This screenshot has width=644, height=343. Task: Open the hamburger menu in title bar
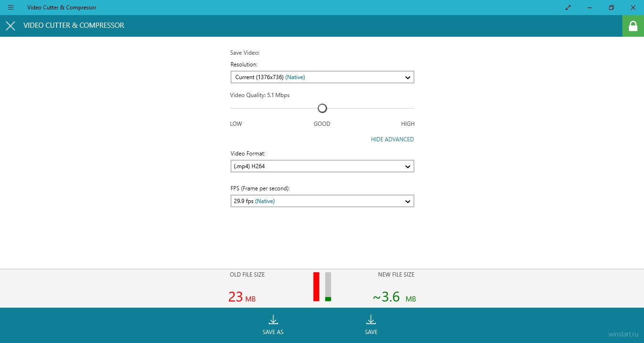click(11, 8)
